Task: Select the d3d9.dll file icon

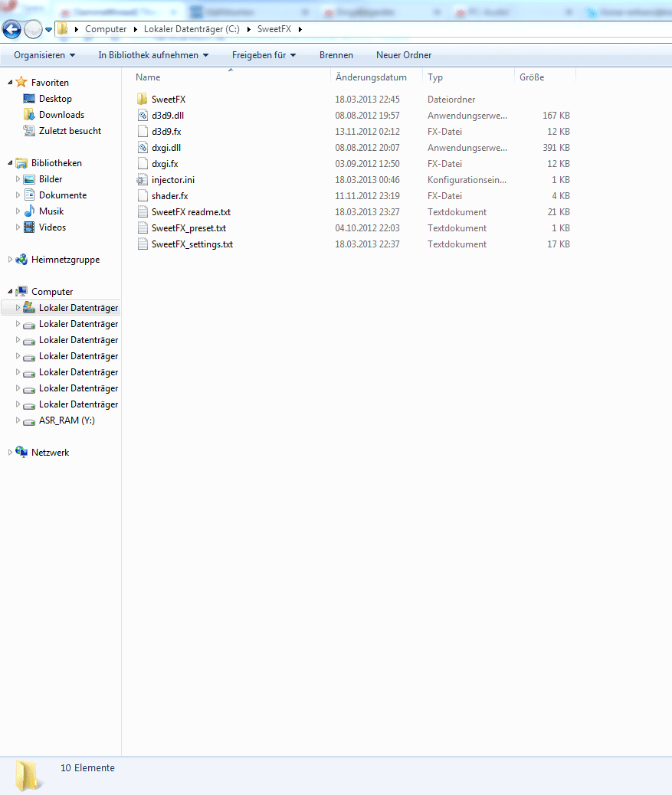Action: (x=143, y=115)
